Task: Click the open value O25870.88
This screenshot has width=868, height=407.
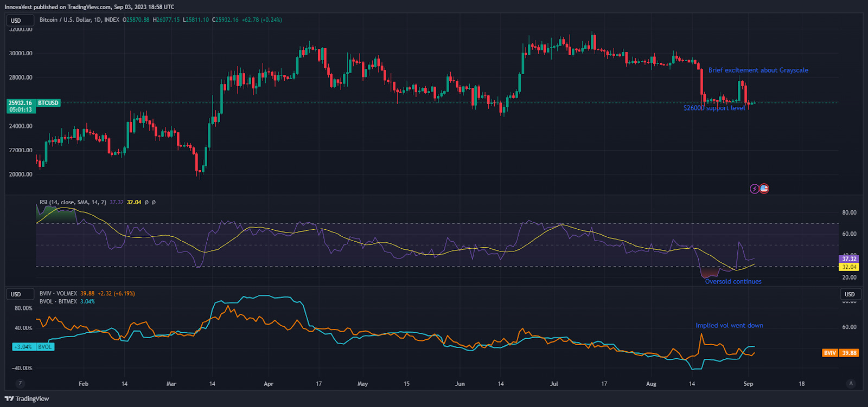Action: pyautogui.click(x=136, y=20)
